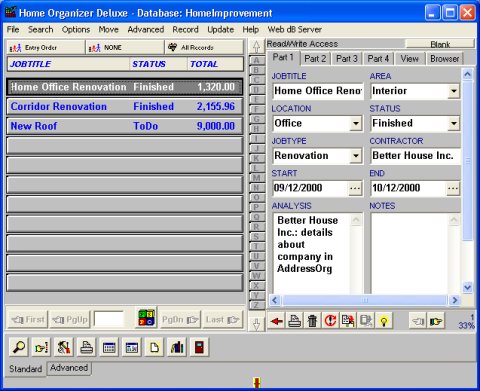Select the New Roof record row

[x=125, y=126]
